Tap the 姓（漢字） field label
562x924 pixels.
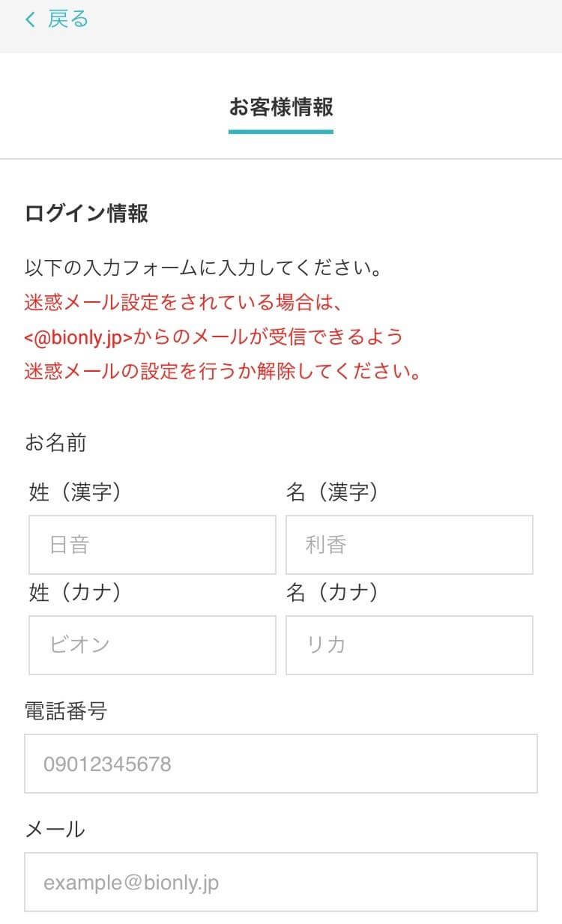[x=75, y=492]
